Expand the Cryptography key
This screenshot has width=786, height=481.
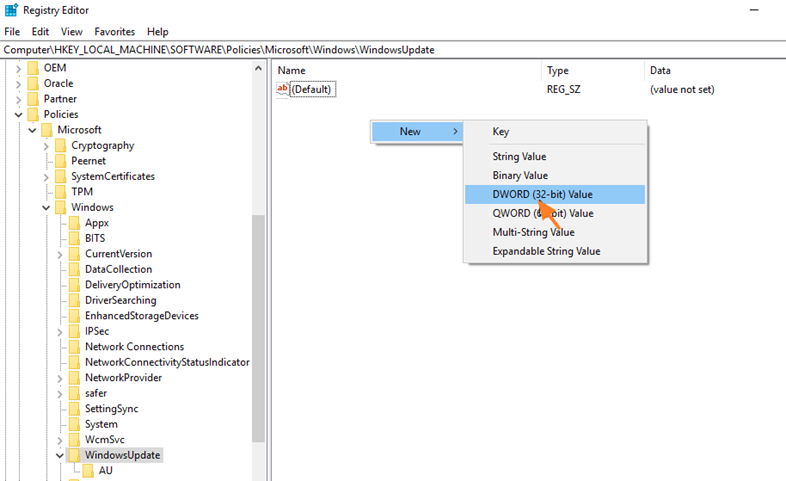pyautogui.click(x=46, y=146)
